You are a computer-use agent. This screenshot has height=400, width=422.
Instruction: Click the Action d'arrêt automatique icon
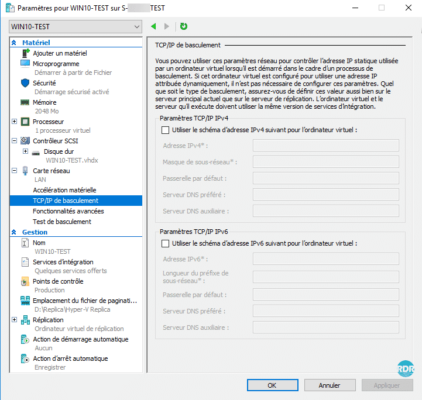[x=25, y=358]
